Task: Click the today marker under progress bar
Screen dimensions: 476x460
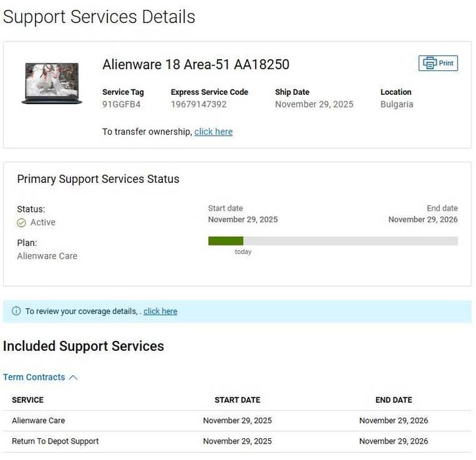Action: pyautogui.click(x=243, y=252)
